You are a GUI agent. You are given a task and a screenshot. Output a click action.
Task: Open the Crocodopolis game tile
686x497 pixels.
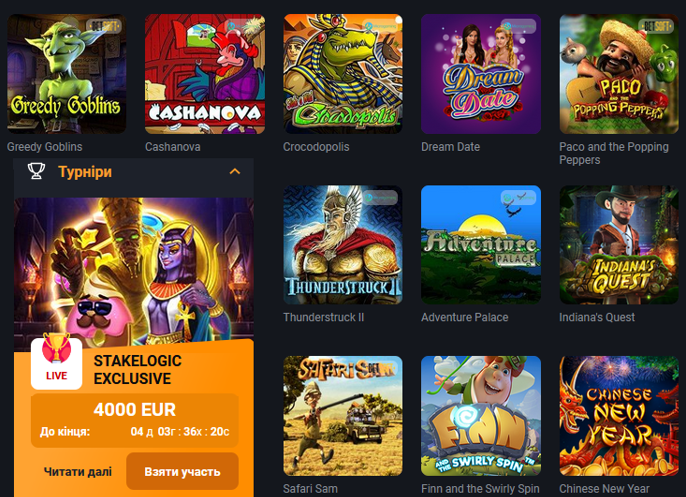pyautogui.click(x=343, y=74)
